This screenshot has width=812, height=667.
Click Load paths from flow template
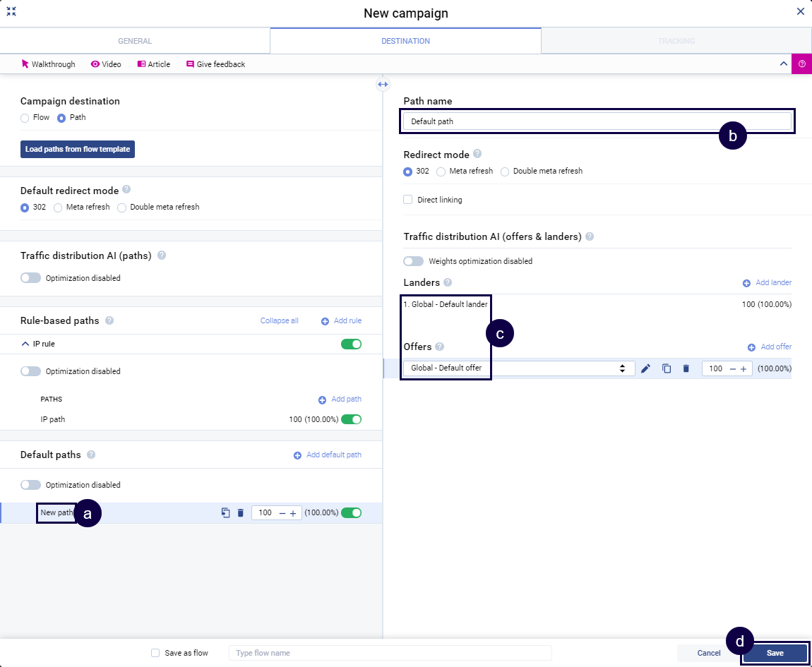(x=78, y=150)
